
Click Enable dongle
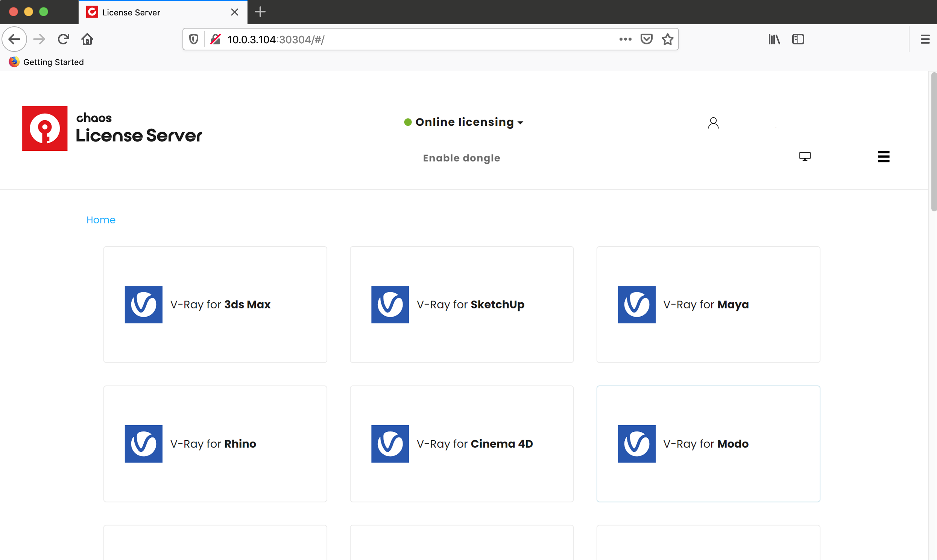click(462, 158)
